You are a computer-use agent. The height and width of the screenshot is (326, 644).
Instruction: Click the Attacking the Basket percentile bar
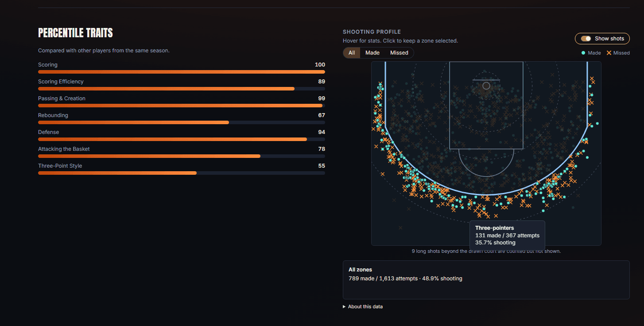182,156
